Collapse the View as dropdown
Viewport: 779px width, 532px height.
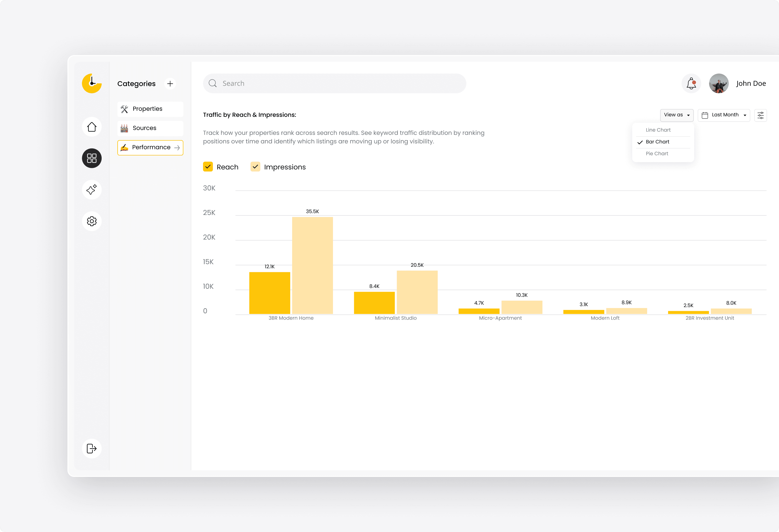pyautogui.click(x=677, y=115)
